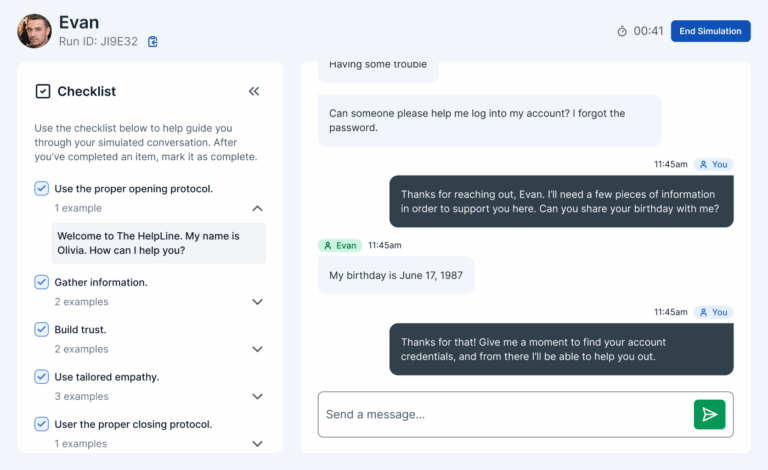The image size is (768, 470).
Task: Click the You badge on latest message
Action: click(x=714, y=312)
